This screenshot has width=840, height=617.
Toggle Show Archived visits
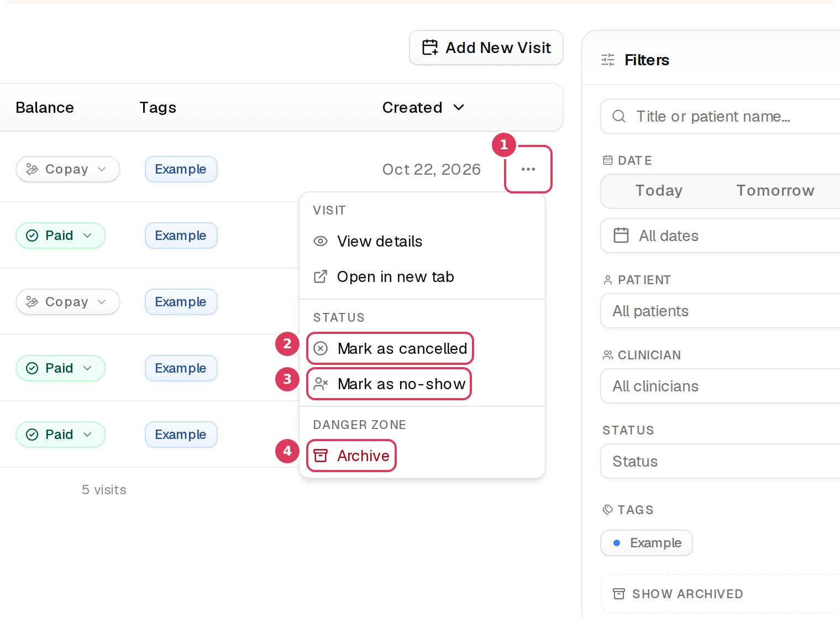pos(720,594)
